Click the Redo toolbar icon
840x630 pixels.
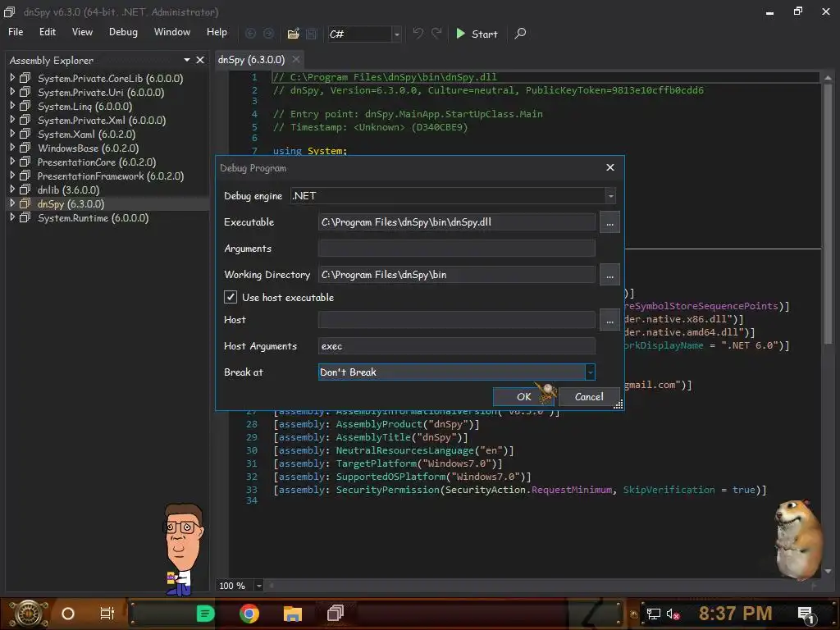(x=436, y=34)
